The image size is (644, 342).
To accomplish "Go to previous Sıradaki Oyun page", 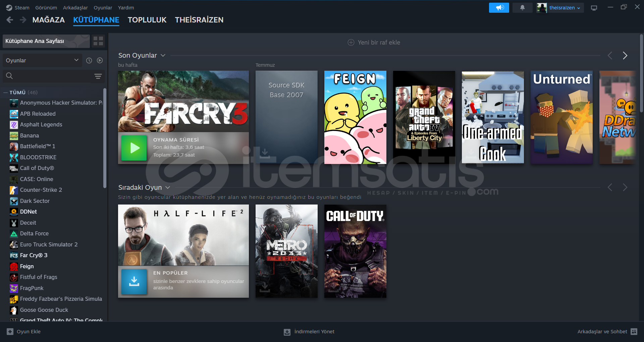I will [x=610, y=187].
